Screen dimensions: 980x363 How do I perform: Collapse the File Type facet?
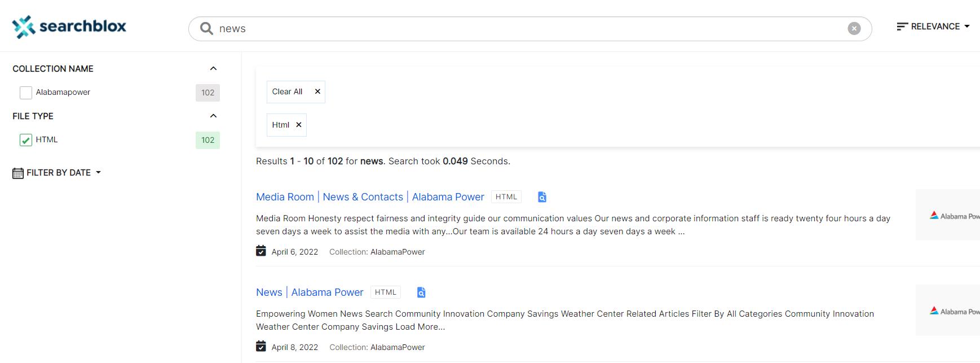tap(213, 116)
